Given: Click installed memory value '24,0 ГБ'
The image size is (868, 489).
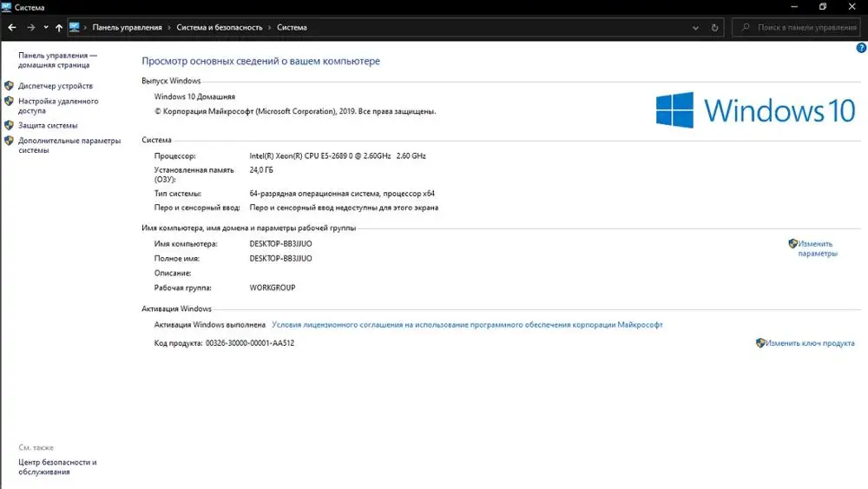Looking at the screenshot, I should pyautogui.click(x=260, y=170).
